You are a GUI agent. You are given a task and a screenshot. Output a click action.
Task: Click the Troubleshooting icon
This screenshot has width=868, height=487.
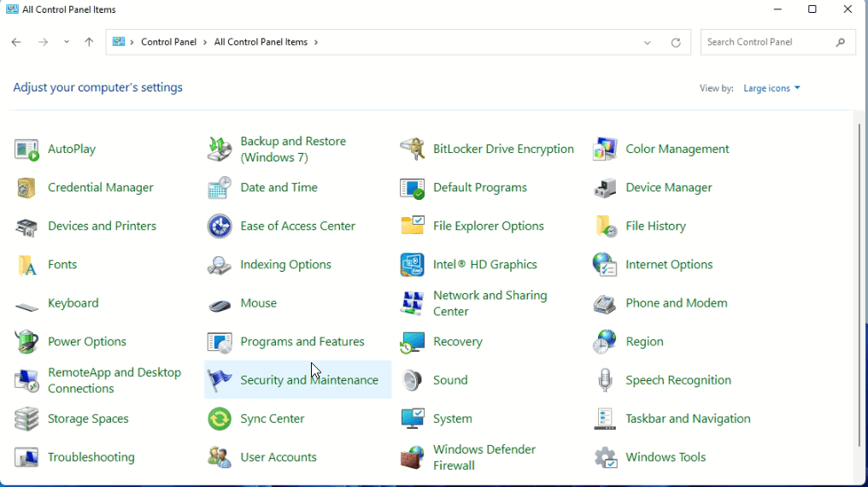click(26, 458)
